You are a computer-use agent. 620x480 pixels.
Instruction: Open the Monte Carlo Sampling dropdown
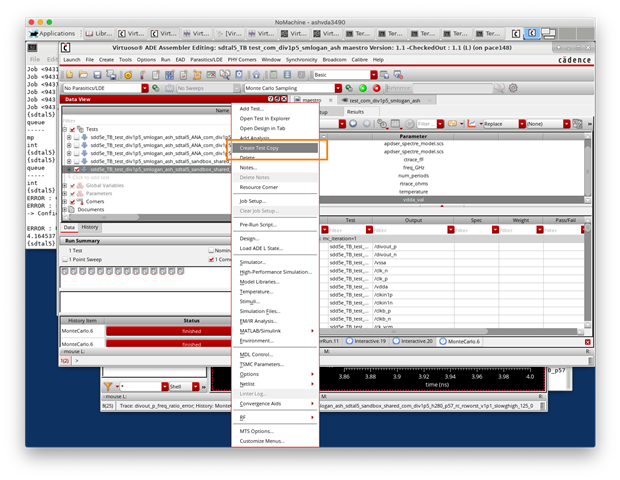click(338, 88)
